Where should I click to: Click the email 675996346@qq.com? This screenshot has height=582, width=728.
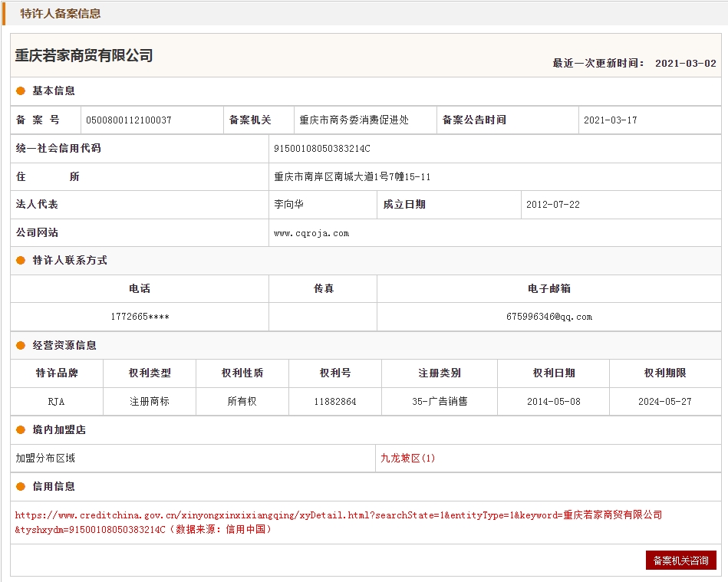pyautogui.click(x=548, y=317)
